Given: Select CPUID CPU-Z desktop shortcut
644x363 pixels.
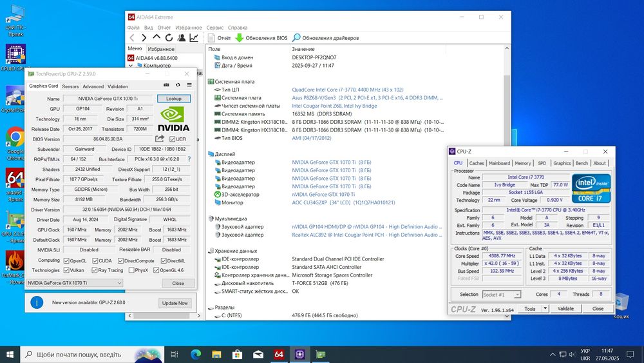Looking at the screenshot, I should (x=15, y=57).
